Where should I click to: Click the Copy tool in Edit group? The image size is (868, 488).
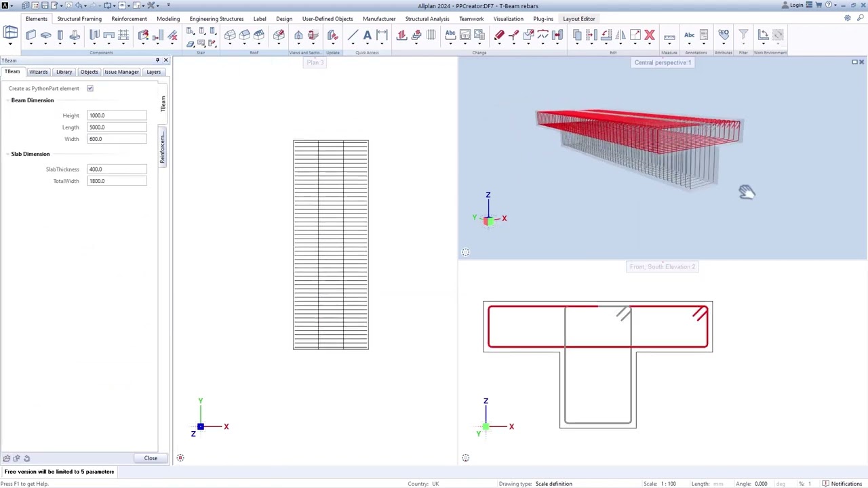click(x=578, y=35)
